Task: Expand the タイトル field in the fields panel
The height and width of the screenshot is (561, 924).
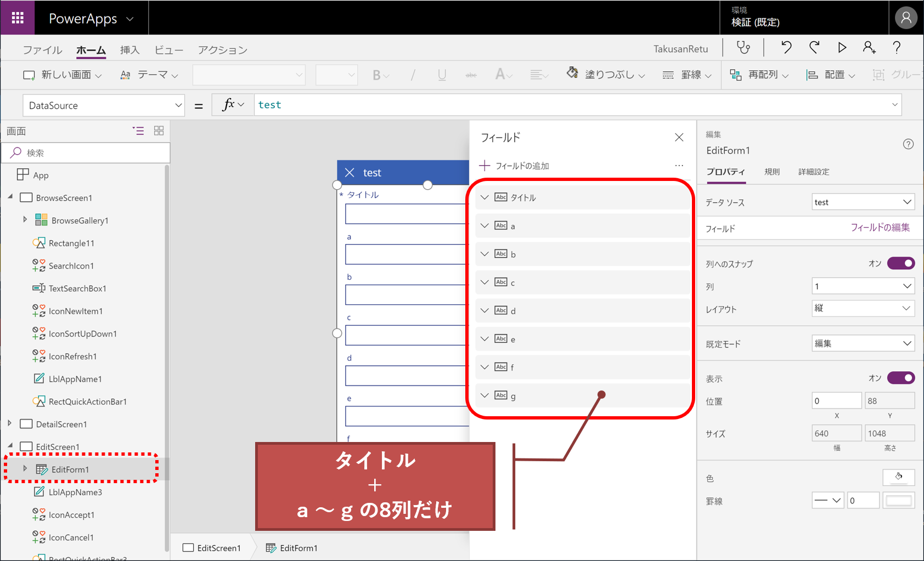Action: pyautogui.click(x=484, y=197)
